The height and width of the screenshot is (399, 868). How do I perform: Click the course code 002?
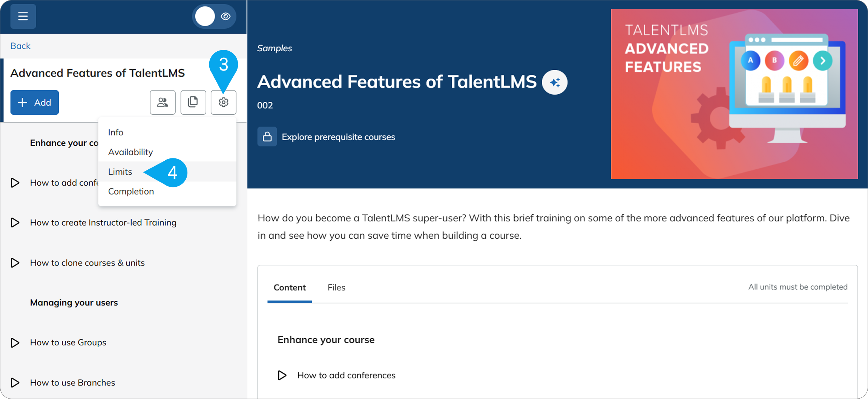265,105
